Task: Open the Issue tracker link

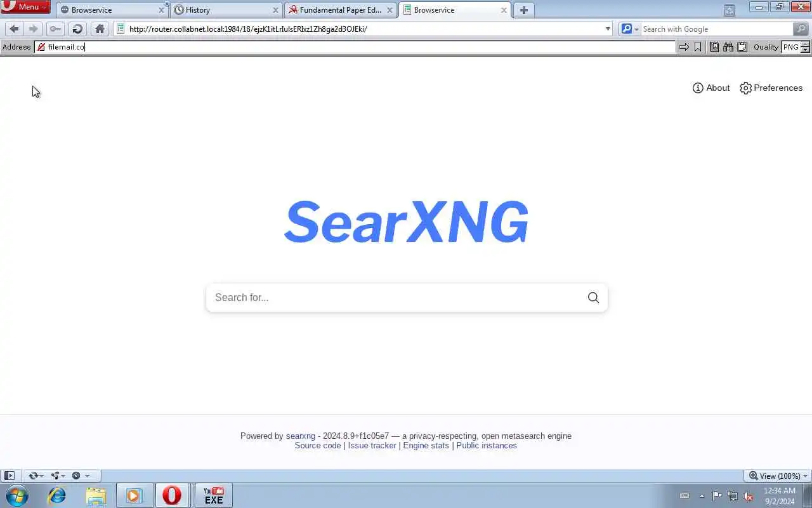Action: [372, 446]
